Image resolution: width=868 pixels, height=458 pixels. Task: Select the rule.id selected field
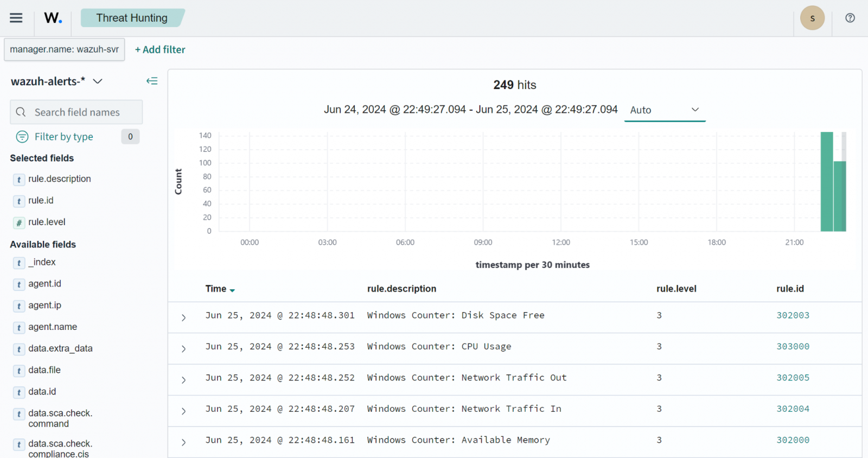pos(41,201)
